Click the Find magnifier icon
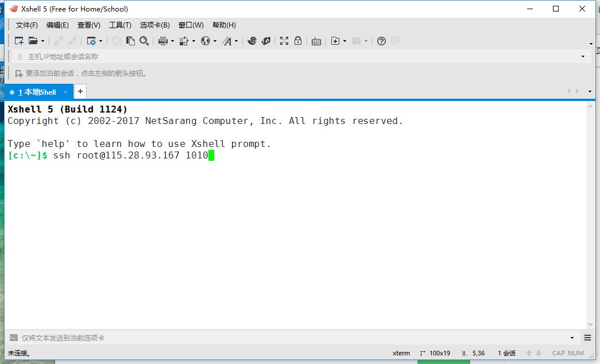The image size is (600, 364). tap(144, 41)
